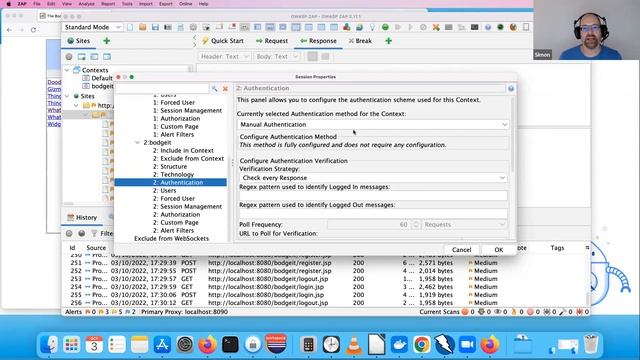
Task: Open the Check every Response strategy dropdown
Action: point(373,178)
